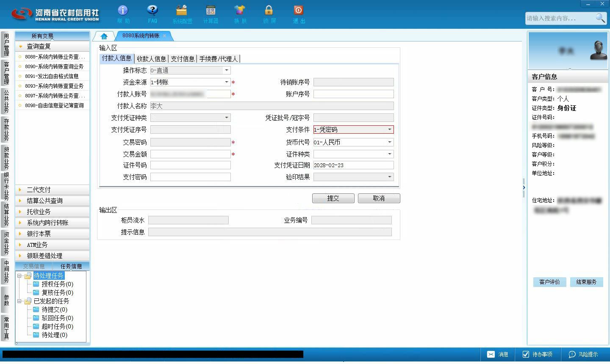Switch to 任务信息 panel tab
The image size is (610, 364).
(71, 266)
